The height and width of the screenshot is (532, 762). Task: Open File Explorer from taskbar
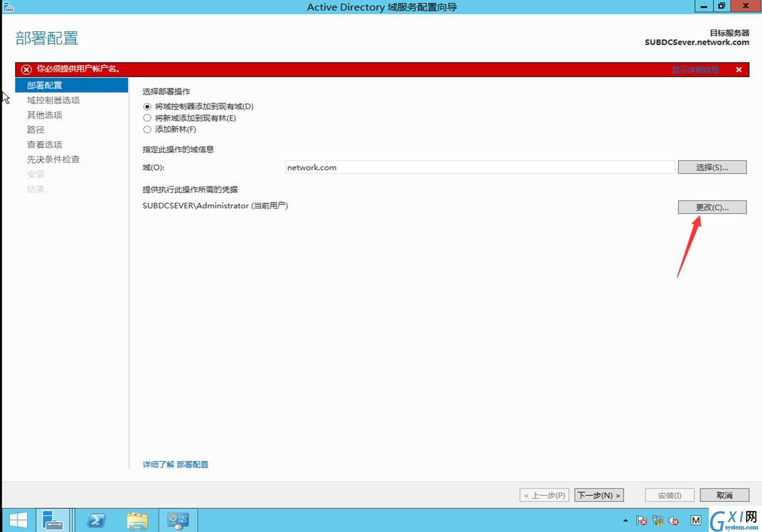[x=137, y=521]
